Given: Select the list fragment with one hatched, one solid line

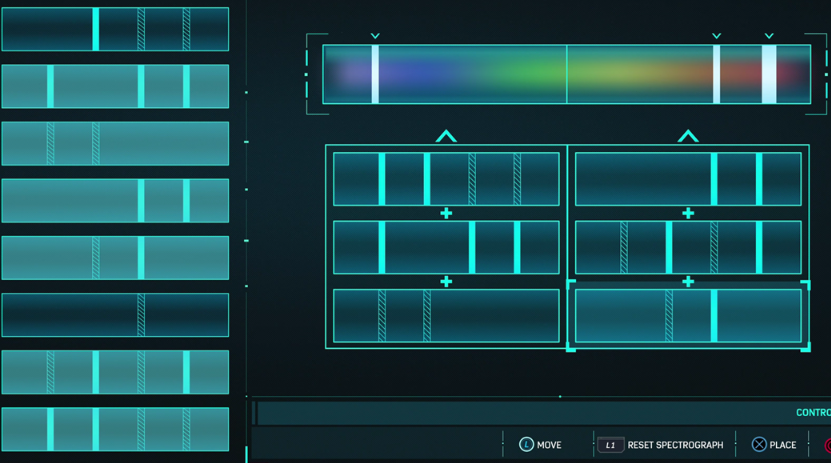Looking at the screenshot, I should click(x=115, y=258).
